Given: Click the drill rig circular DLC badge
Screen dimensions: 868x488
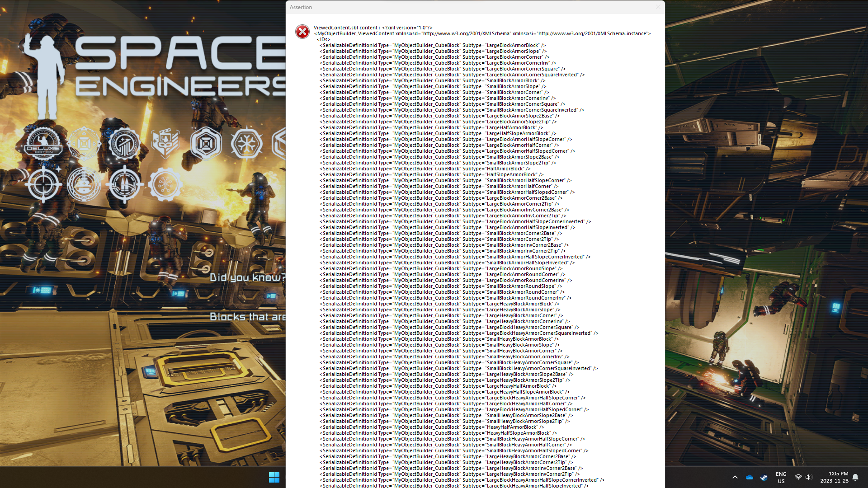Looking at the screenshot, I should 84,184.
